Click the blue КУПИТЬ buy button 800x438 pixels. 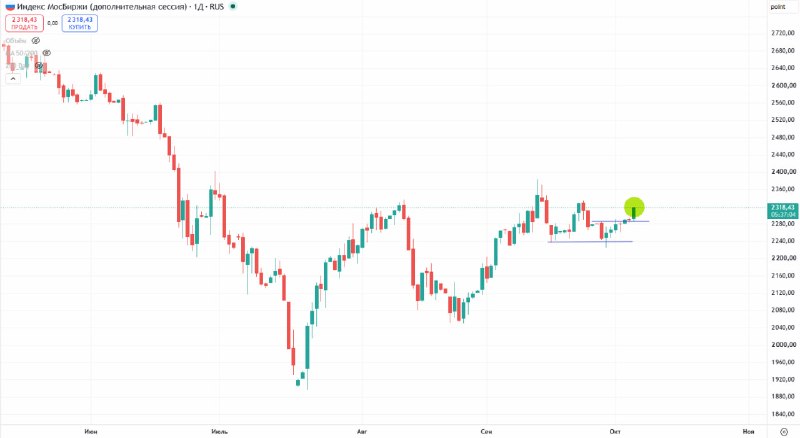80,23
